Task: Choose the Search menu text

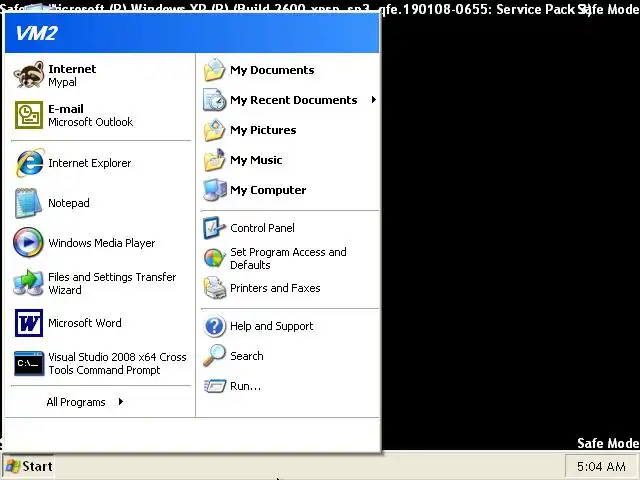Action: pos(247,356)
